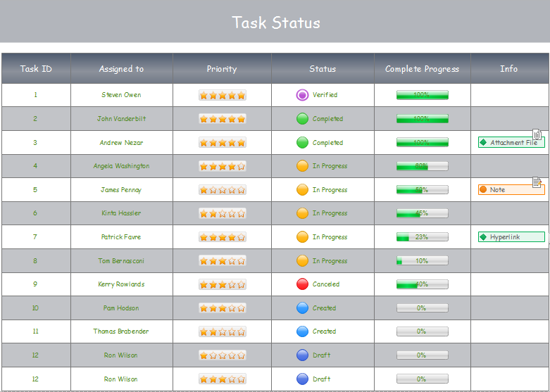Click Patrick Favre's four-star priority rating
Image resolution: width=550 pixels, height=392 pixels.
click(223, 237)
